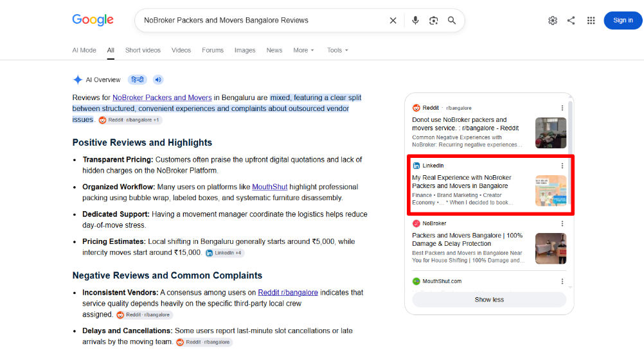
Task: Click the NoBroker card thumbnail image
Action: [x=551, y=248]
